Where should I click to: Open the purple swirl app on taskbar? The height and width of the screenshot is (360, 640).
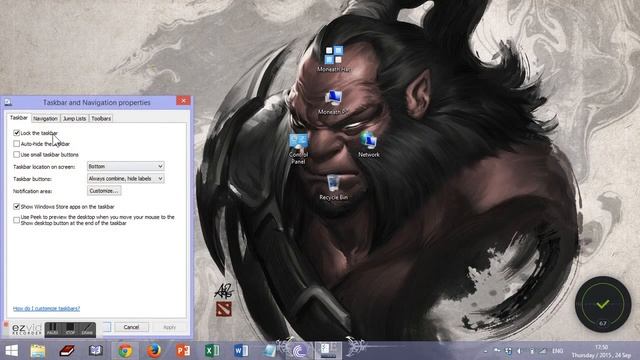(x=300, y=351)
